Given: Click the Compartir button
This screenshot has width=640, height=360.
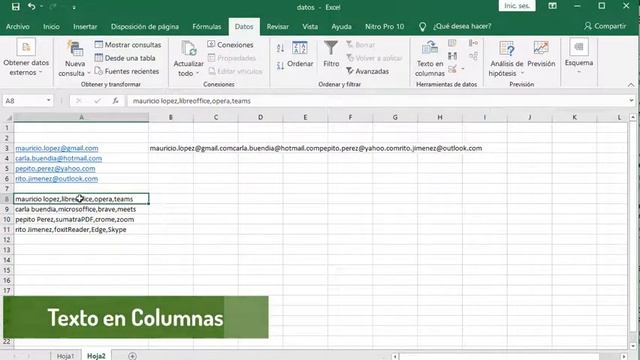Looking at the screenshot, I should 605,26.
